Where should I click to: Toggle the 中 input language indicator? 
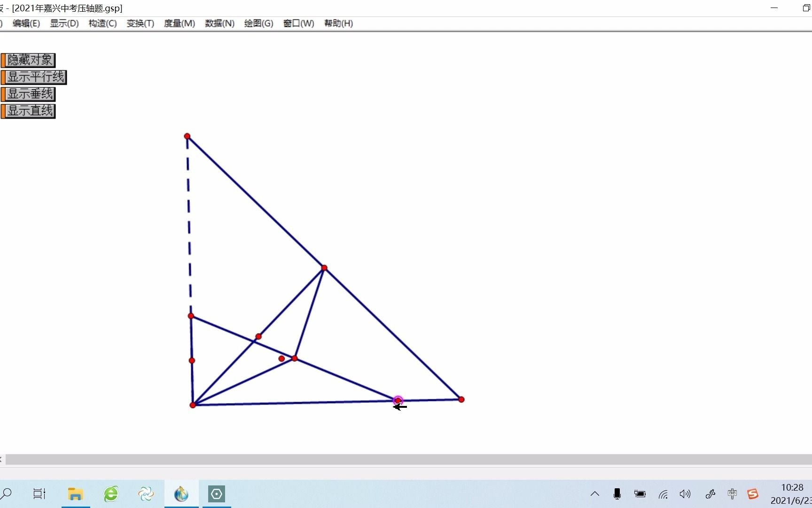(732, 494)
